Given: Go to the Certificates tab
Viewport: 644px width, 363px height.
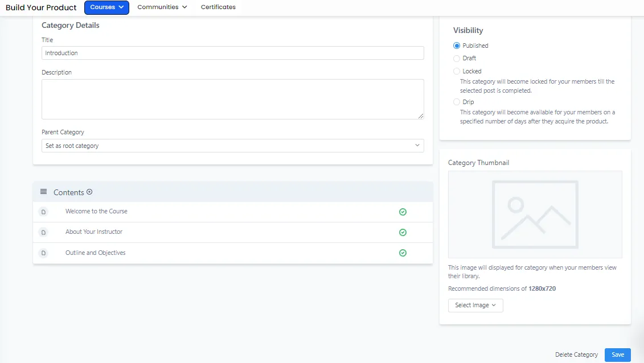Looking at the screenshot, I should [x=218, y=7].
